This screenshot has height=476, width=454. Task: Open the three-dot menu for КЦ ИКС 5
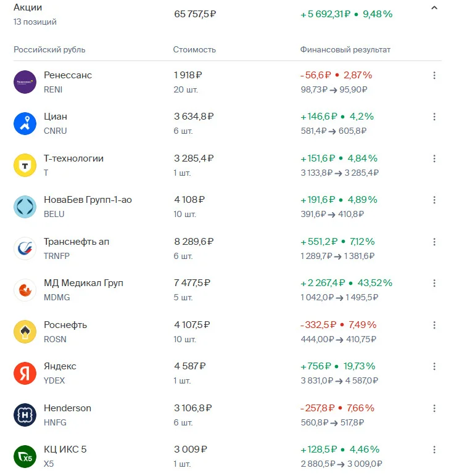[x=434, y=449]
